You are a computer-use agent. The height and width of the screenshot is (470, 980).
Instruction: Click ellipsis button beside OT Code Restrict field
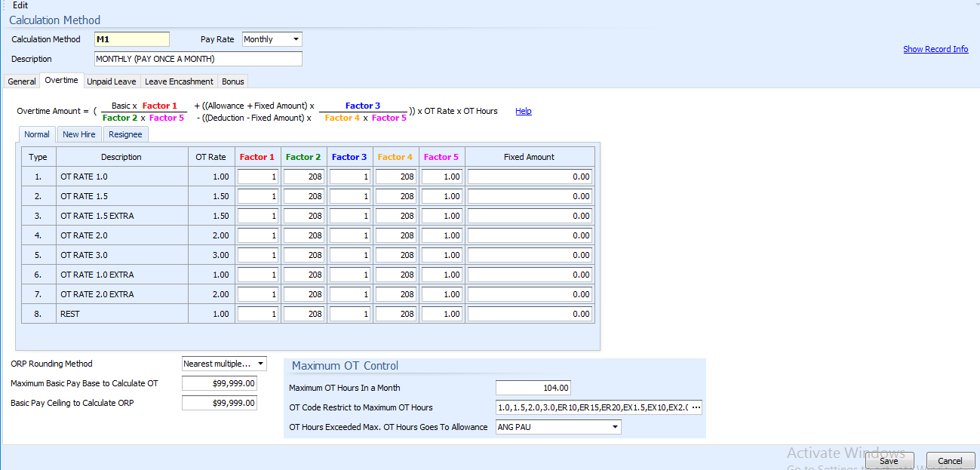point(696,407)
